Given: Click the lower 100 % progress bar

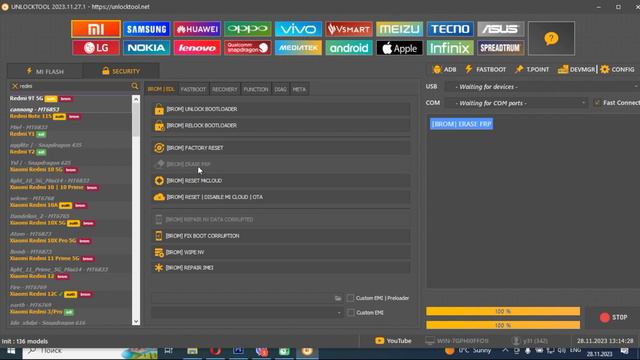Looking at the screenshot, I should click(503, 325).
